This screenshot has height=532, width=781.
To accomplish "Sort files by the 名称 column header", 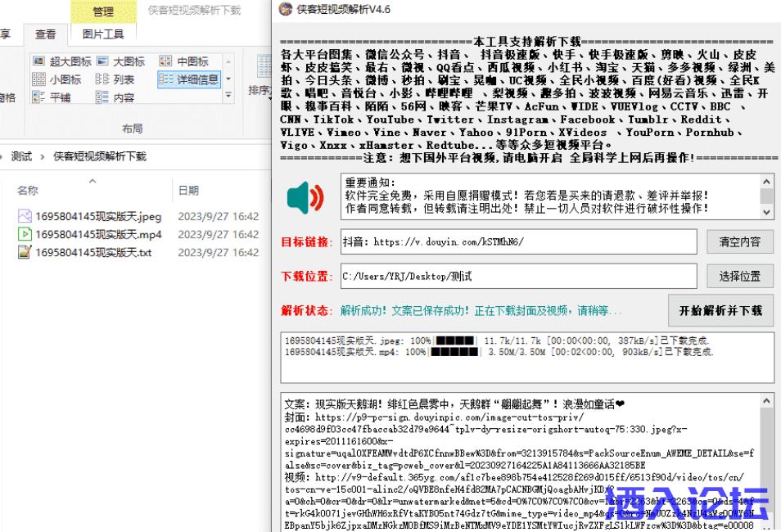I will [x=28, y=190].
